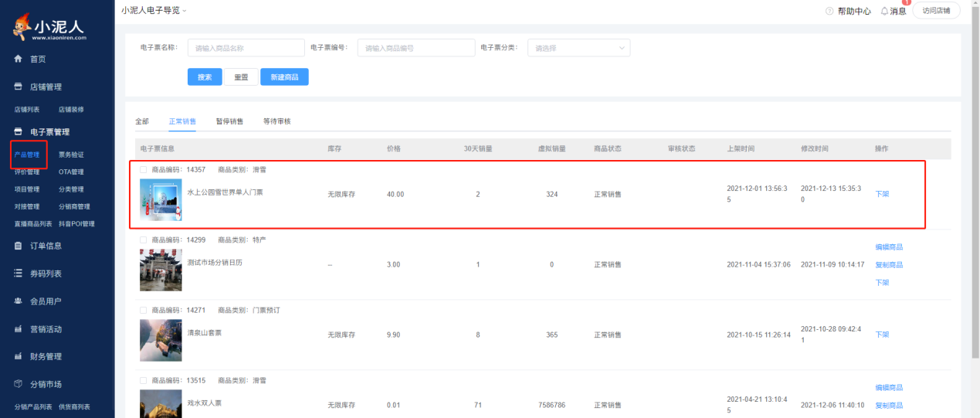
Task: Open notifications via the 消息 bell icon
Action: pos(884,11)
